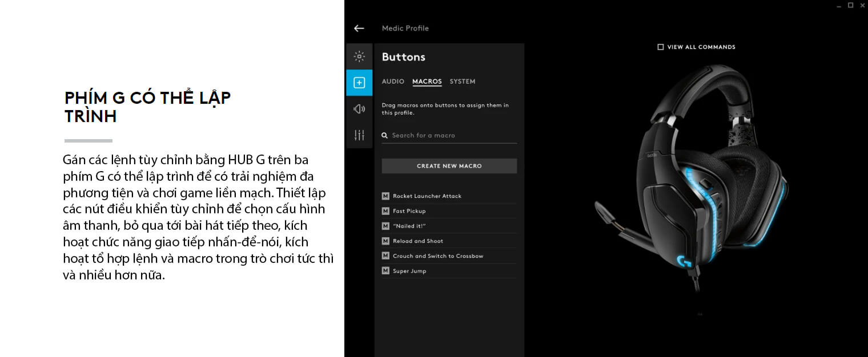Select the Fast Pickup macro
The width and height of the screenshot is (868, 357).
click(409, 211)
